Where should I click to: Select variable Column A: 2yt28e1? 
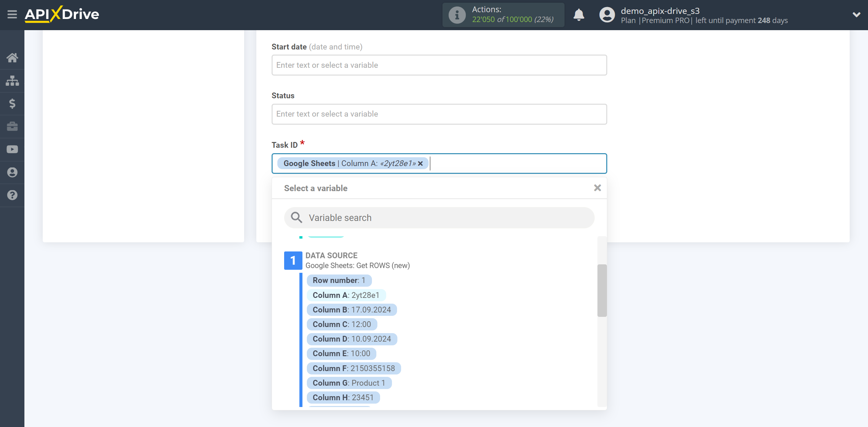(x=346, y=295)
